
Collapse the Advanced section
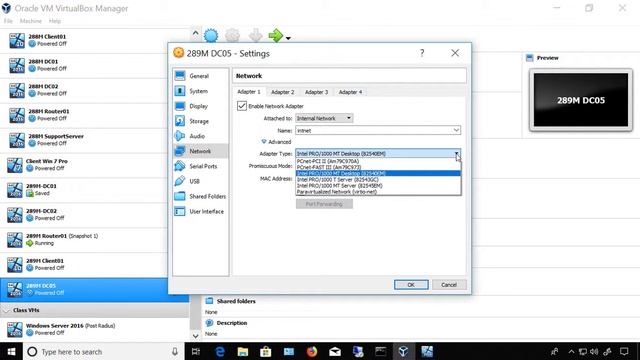(x=276, y=142)
